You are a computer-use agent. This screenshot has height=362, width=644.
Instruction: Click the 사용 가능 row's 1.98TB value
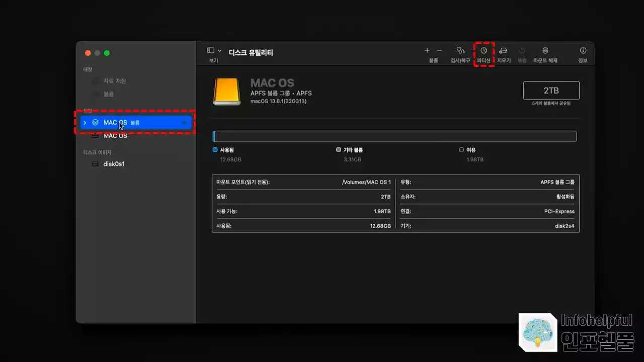[382, 212]
